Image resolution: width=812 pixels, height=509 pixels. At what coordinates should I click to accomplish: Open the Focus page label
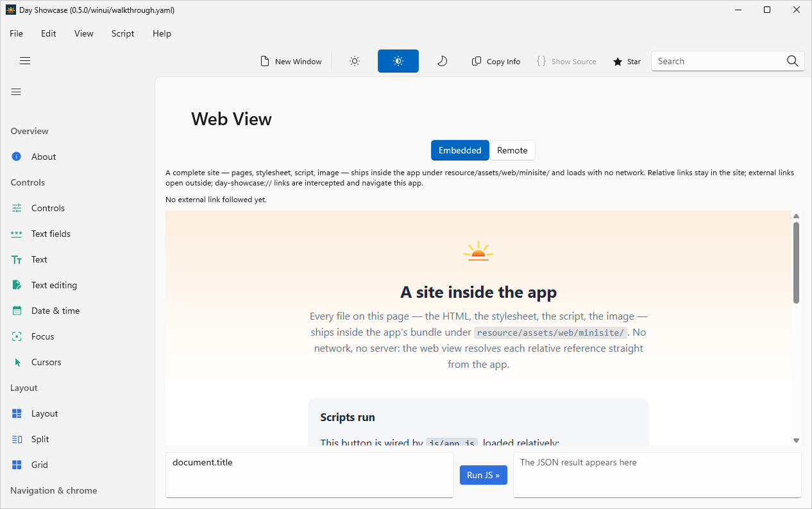click(x=43, y=336)
